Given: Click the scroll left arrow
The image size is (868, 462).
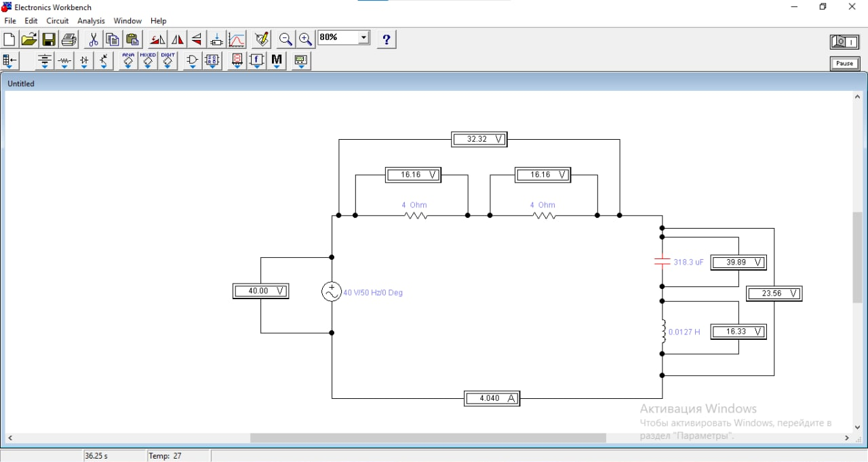Looking at the screenshot, I should click(10, 438).
